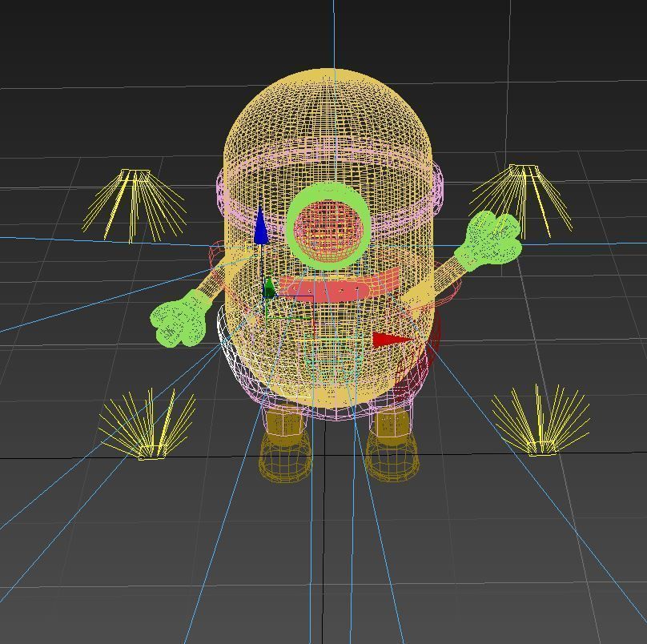Click the green Y-axis arrow of the move gizmo
Viewport: 647px width, 644px height.
pos(269,288)
